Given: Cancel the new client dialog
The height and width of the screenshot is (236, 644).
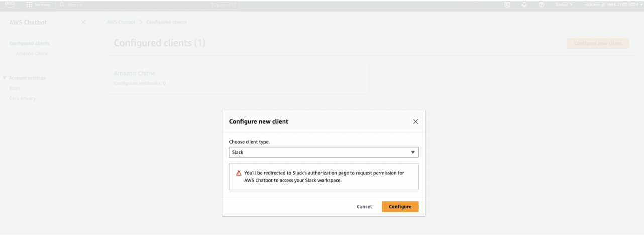Looking at the screenshot, I should click(x=364, y=207).
